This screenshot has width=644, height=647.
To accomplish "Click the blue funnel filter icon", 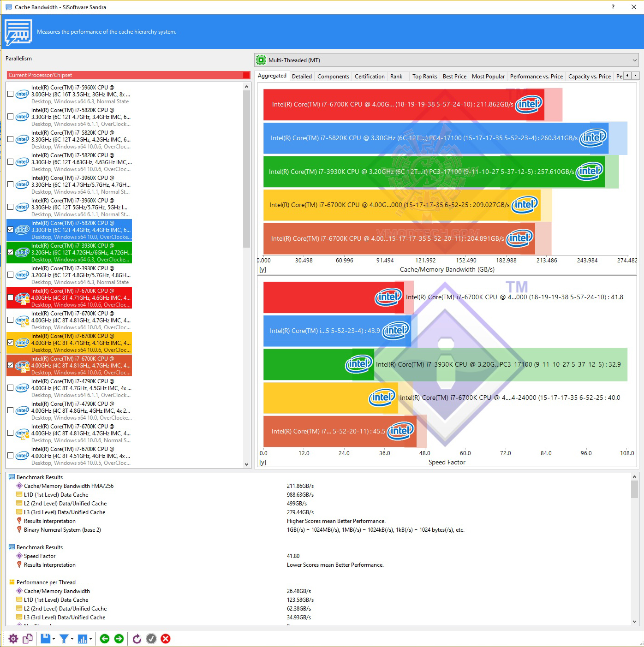I will (64, 639).
